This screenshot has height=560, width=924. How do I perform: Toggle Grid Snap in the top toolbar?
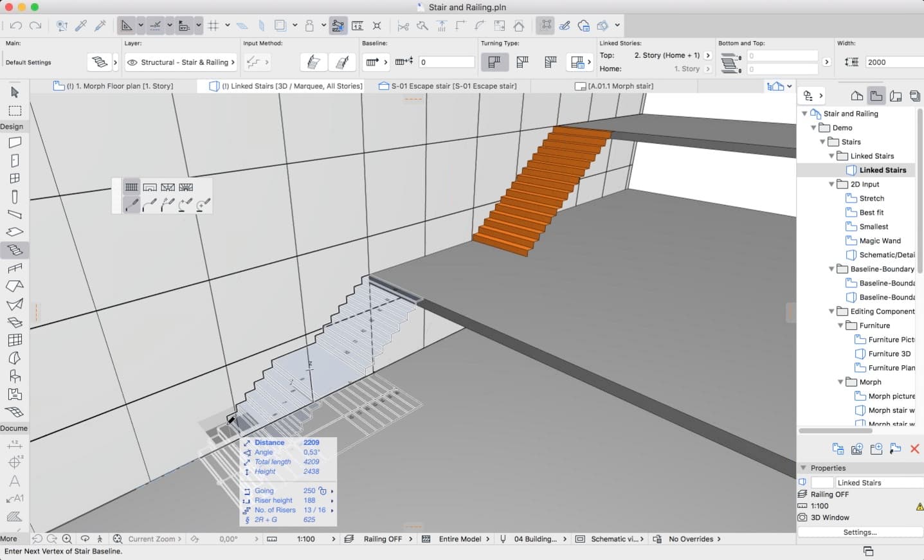[213, 26]
